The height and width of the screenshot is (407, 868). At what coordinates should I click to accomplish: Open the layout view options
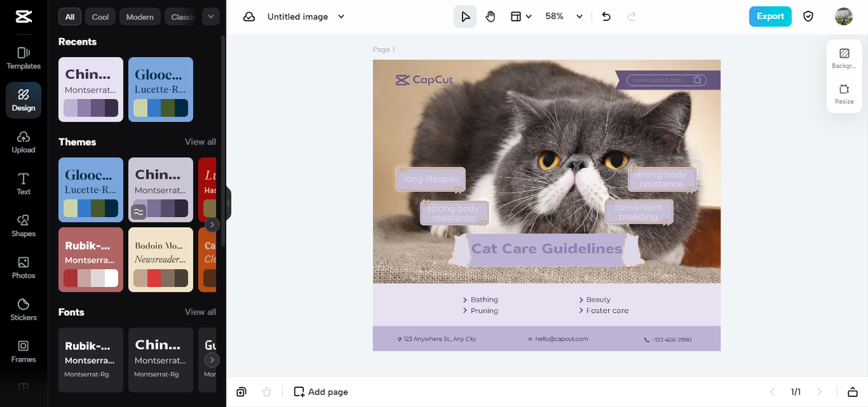[521, 16]
